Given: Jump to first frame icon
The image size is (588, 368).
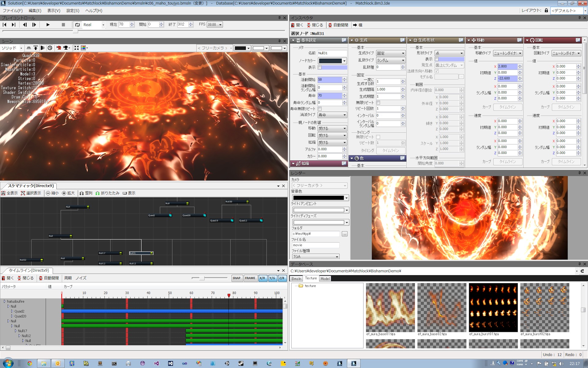Looking at the screenshot, I should click(5, 25).
